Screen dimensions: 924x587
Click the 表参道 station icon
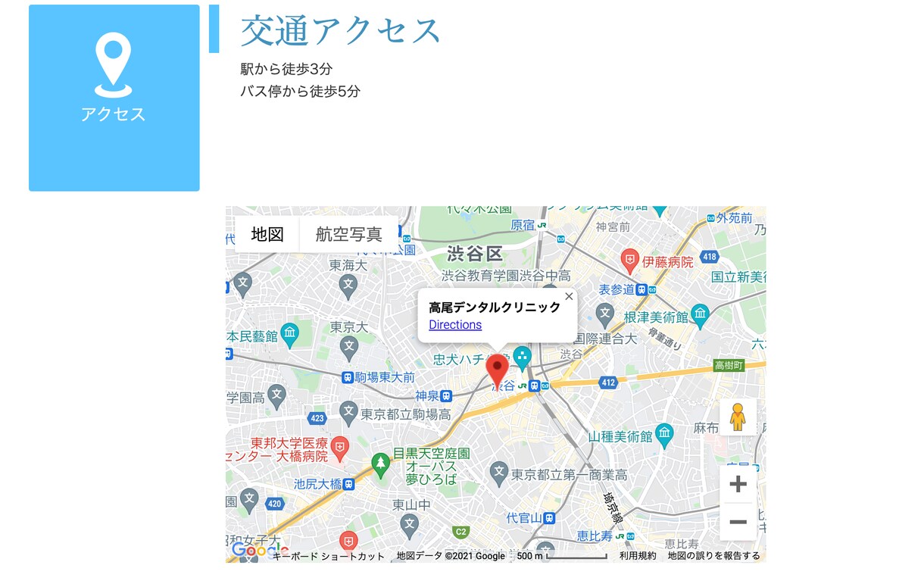641,289
